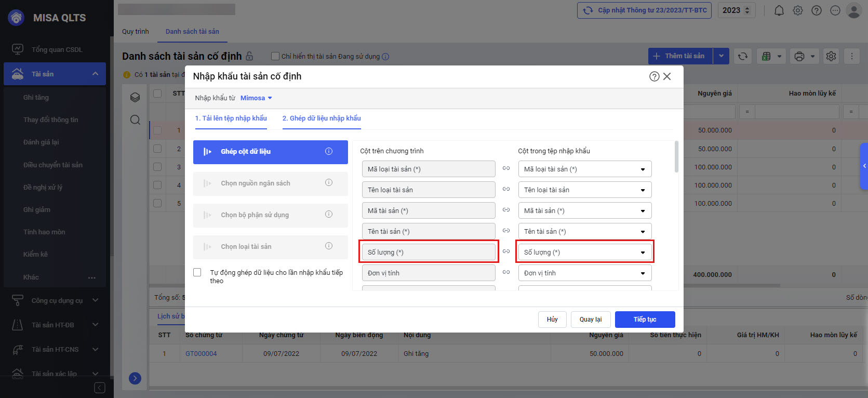Viewport: 868px width, 398px height.
Task: Click the link icon beside Mã tài sản
Action: click(506, 210)
